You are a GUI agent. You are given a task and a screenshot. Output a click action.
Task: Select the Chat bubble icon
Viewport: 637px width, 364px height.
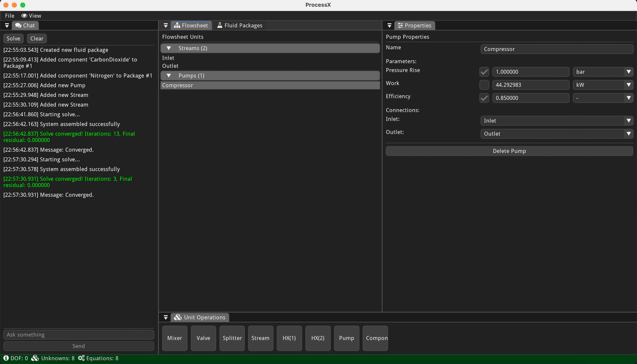[18, 25]
